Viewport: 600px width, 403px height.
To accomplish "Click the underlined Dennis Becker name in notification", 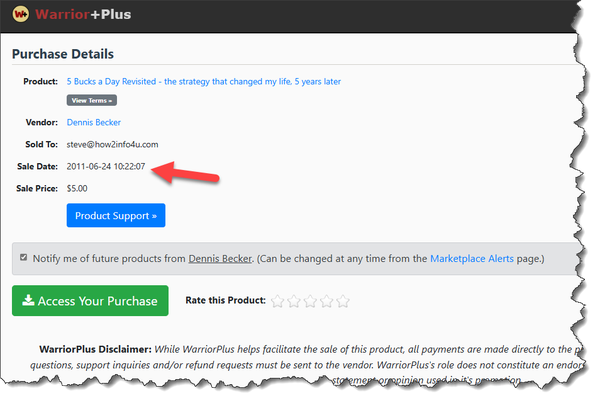I will (x=220, y=259).
